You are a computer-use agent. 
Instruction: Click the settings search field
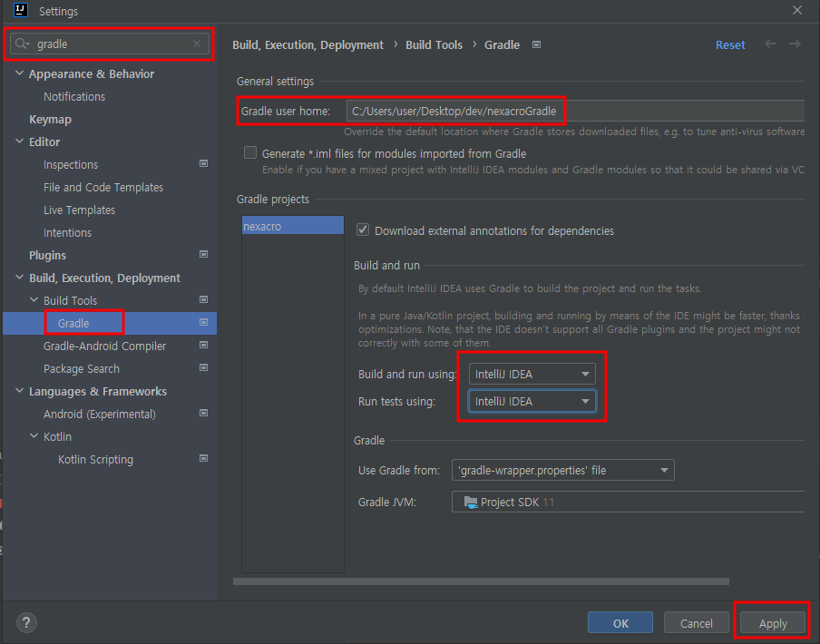[110, 44]
